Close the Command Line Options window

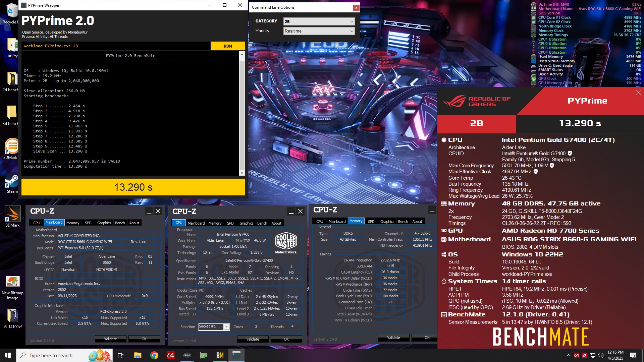point(356,7)
